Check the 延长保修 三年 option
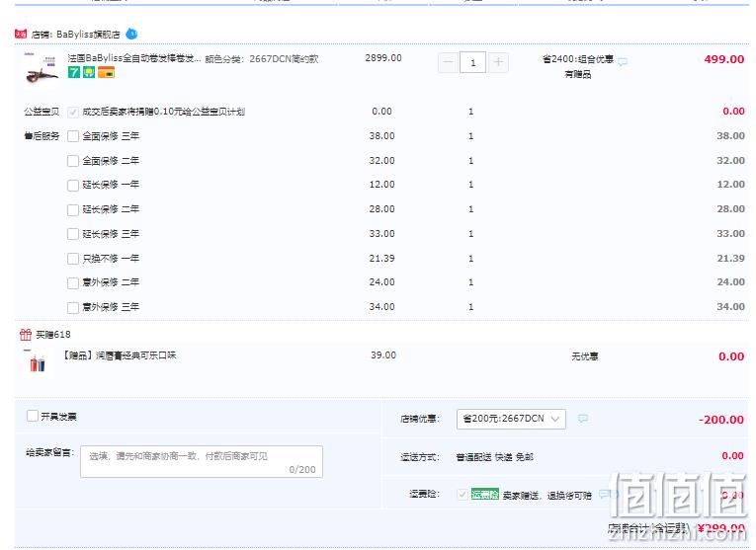 pos(73,234)
